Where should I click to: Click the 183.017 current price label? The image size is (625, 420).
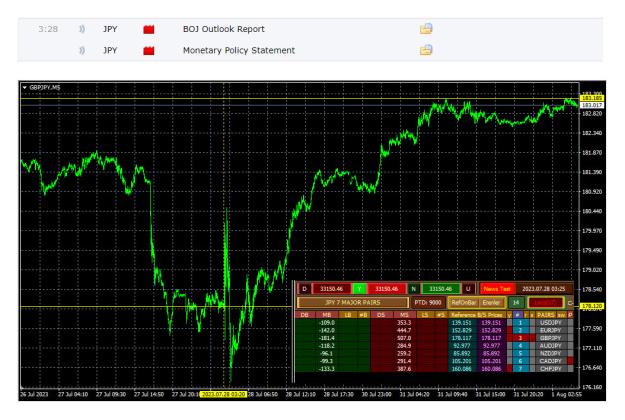(592, 105)
